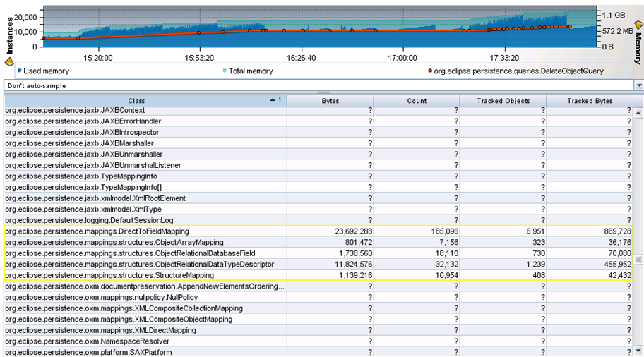Sort by the Bytes column header

click(x=330, y=101)
